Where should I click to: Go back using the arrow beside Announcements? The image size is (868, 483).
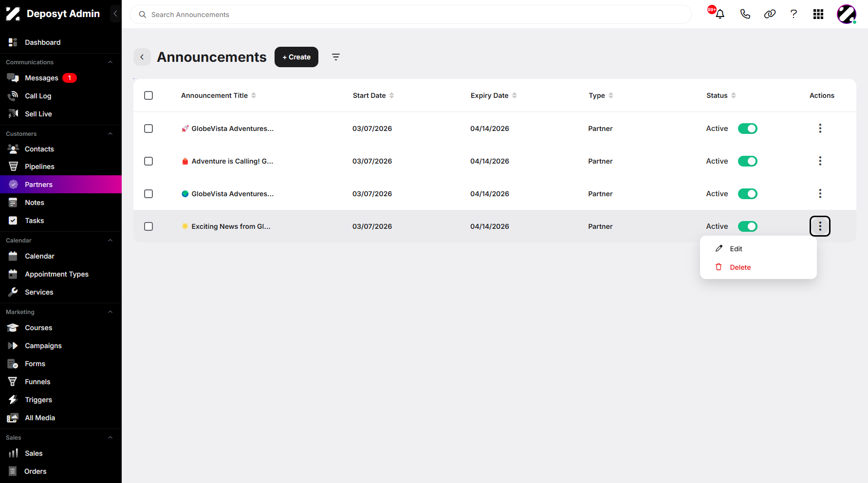[x=142, y=57]
